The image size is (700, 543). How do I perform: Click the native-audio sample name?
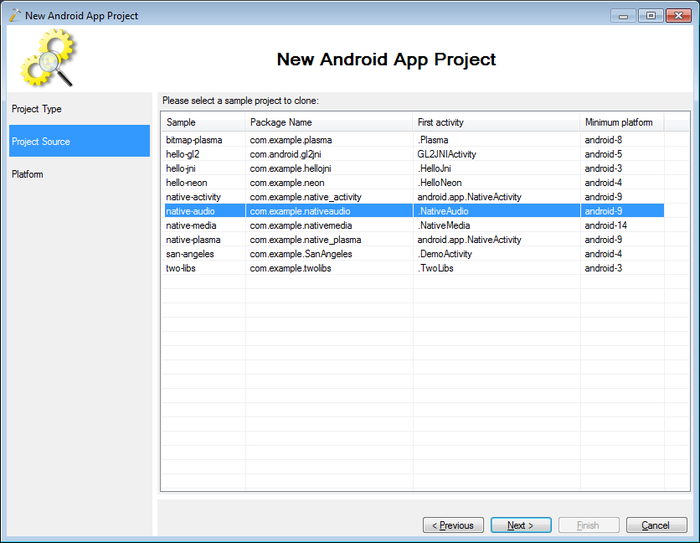click(190, 211)
